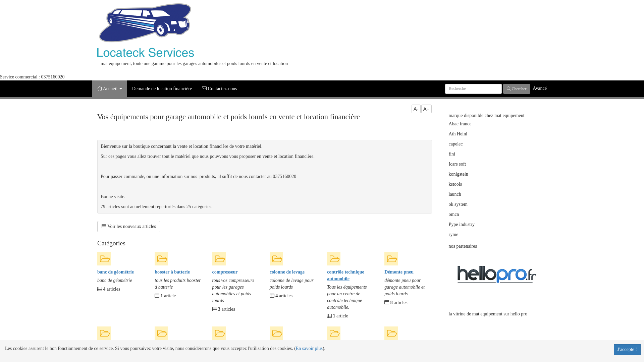Image resolution: width=644 pixels, height=362 pixels.
Task: Click the envelope icon next to Contactez-nous
Action: tap(204, 88)
